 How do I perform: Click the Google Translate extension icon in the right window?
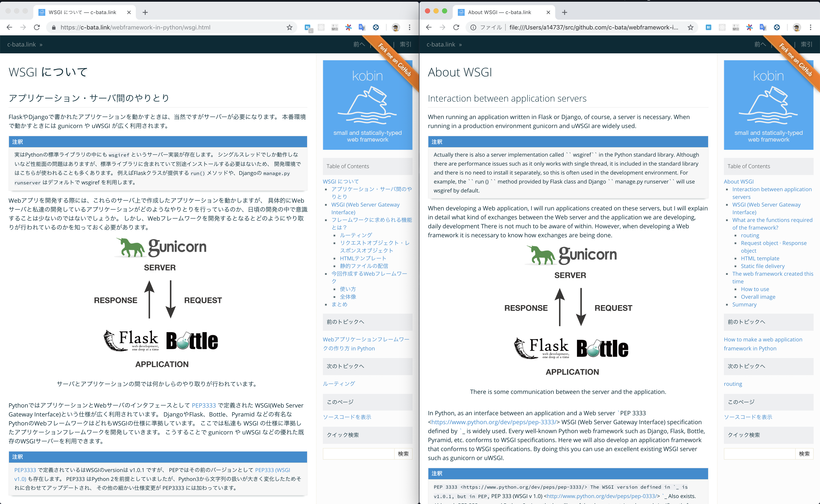pos(763,27)
